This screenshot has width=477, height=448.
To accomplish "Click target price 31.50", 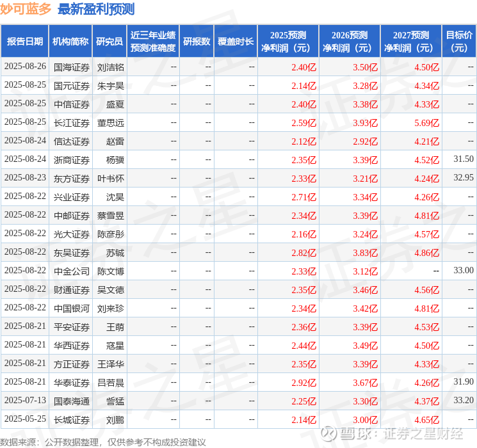I will [x=464, y=159].
